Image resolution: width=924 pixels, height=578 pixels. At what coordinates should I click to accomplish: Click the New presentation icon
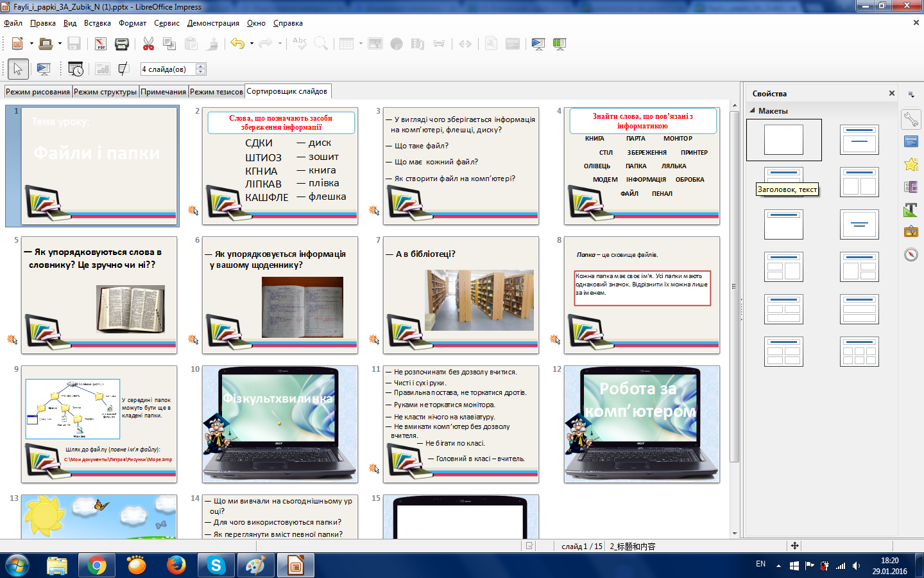click(x=17, y=44)
